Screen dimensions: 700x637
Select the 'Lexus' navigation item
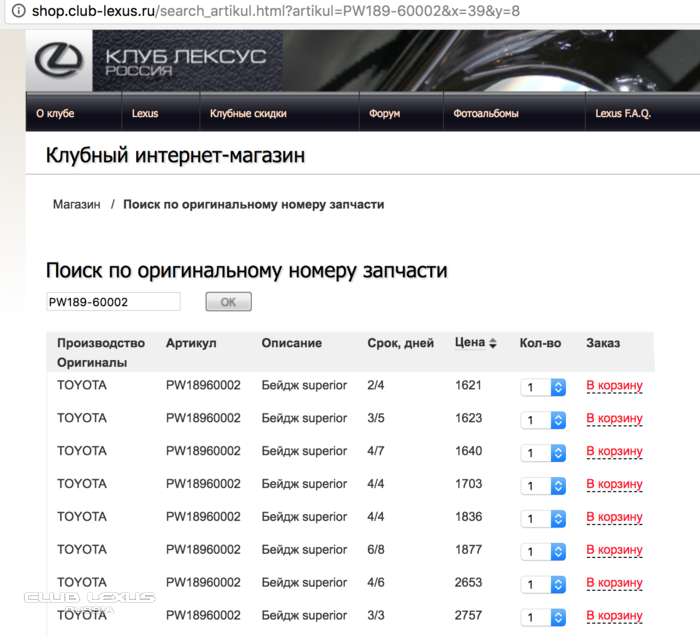pos(145,114)
